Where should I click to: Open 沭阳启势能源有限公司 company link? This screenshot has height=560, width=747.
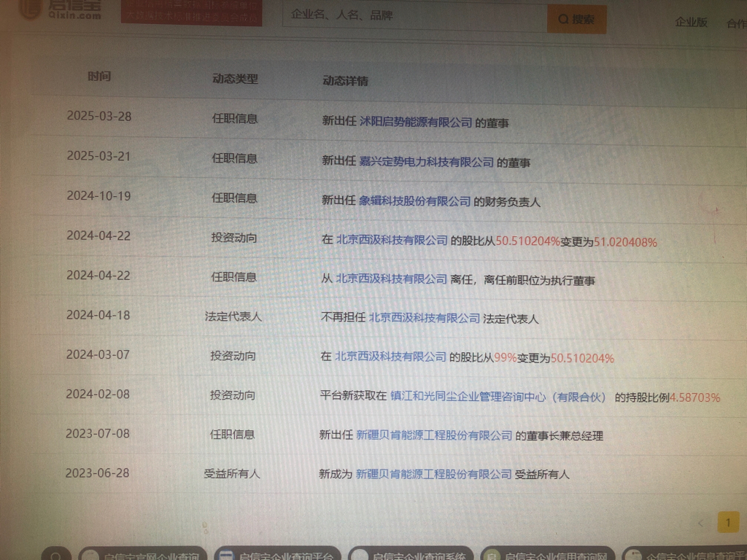click(x=415, y=122)
